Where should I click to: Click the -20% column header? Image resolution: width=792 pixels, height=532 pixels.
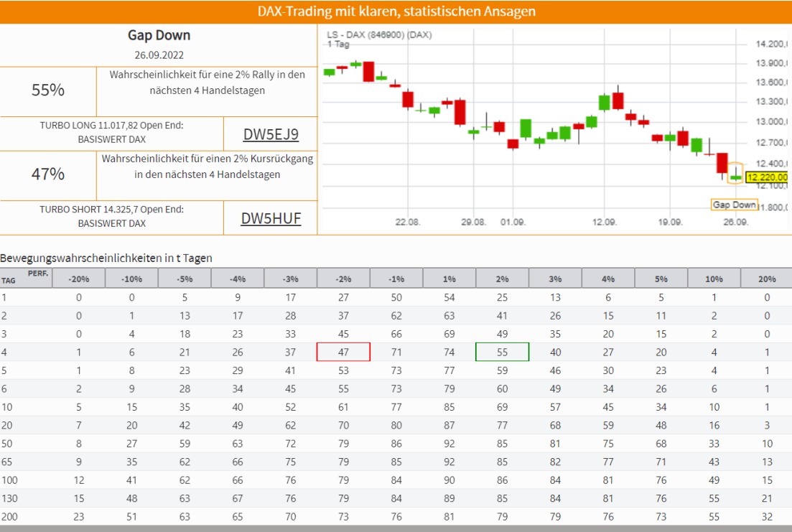(x=79, y=279)
